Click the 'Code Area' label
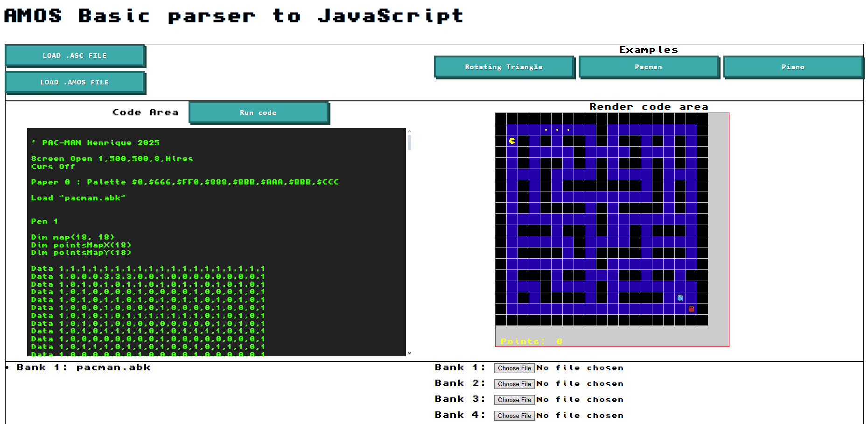The height and width of the screenshot is (424, 868). tap(146, 113)
